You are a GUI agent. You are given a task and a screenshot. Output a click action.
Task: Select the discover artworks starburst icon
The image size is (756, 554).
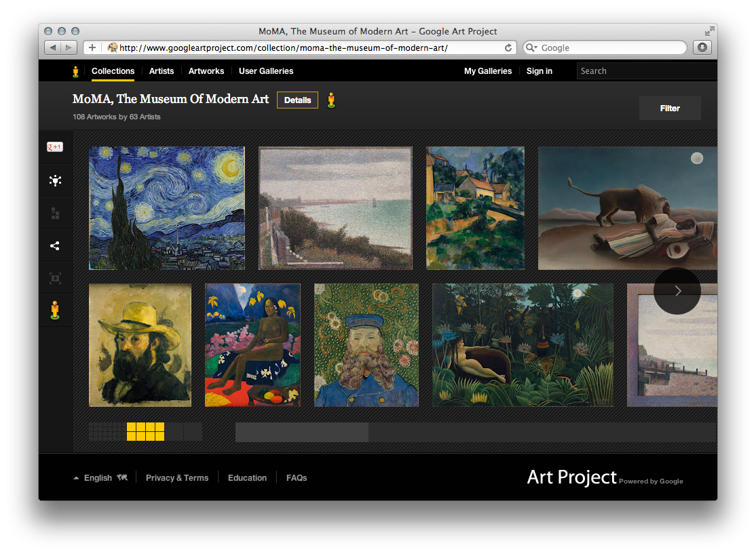click(x=55, y=180)
